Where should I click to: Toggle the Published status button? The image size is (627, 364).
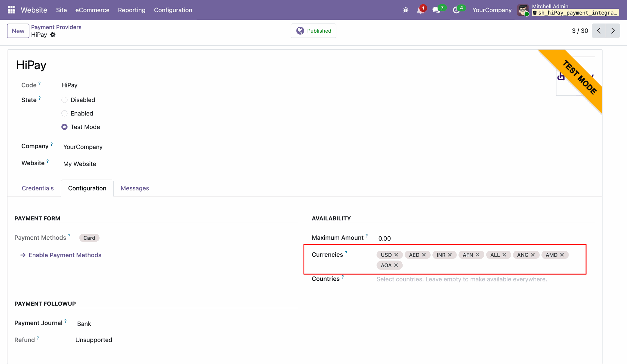(313, 31)
